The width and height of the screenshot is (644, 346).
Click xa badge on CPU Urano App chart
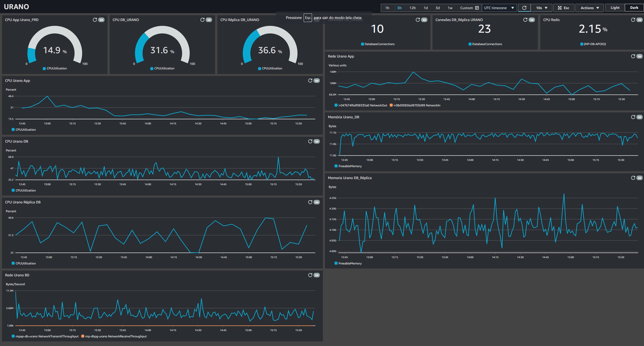tap(317, 81)
